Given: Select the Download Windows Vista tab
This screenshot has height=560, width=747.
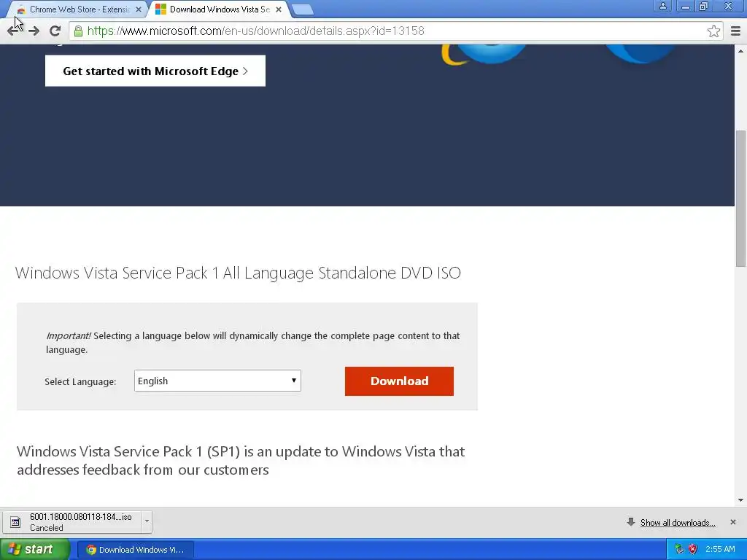Looking at the screenshot, I should [x=219, y=9].
